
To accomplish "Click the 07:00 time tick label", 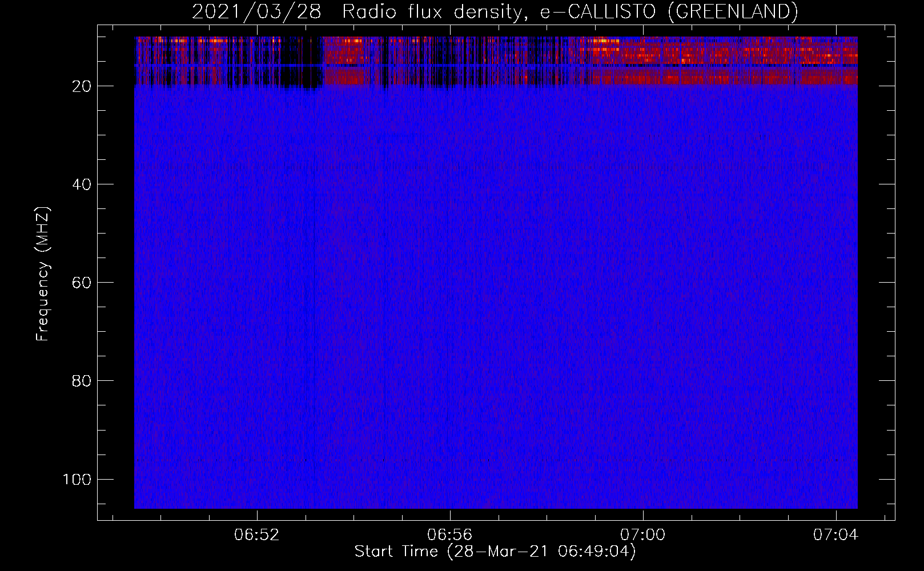I will (643, 535).
